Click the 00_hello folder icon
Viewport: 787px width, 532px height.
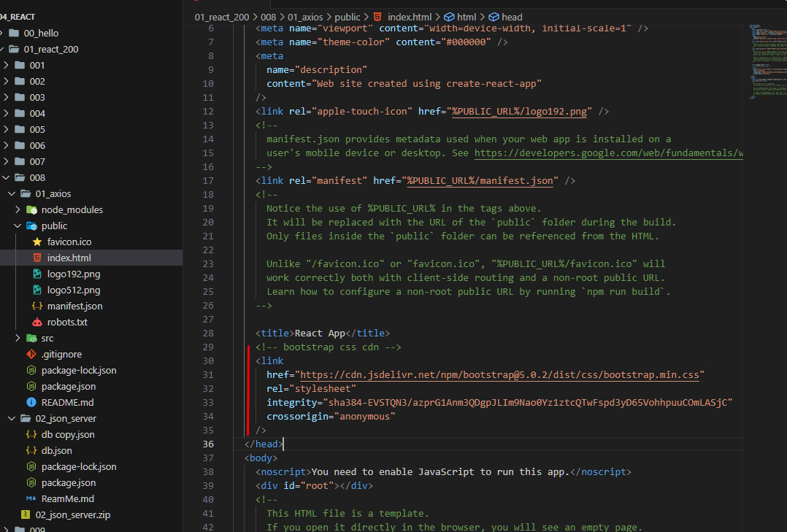(14, 33)
